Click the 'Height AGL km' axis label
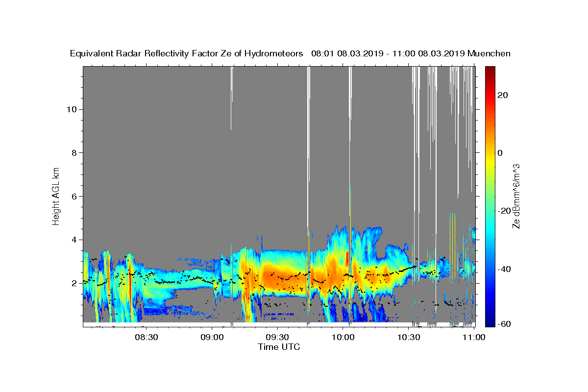 (56, 196)
